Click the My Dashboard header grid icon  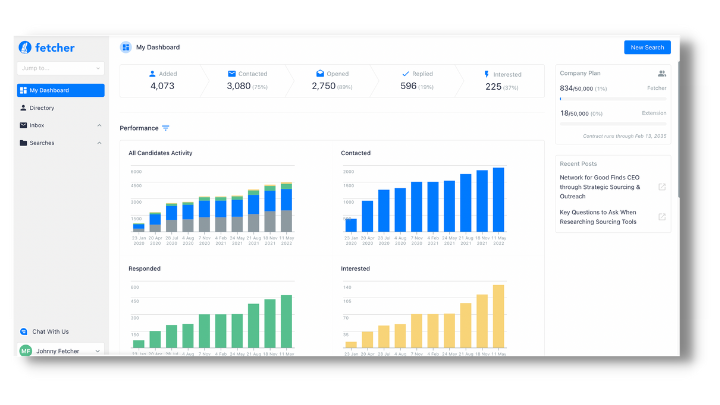[126, 47]
